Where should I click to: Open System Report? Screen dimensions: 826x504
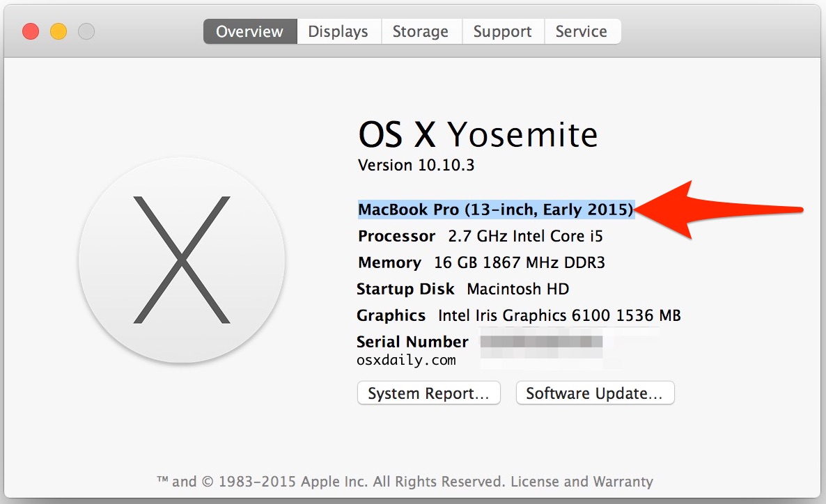click(x=428, y=393)
